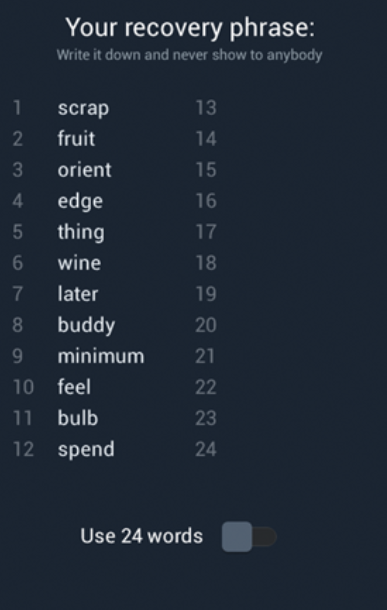The width and height of the screenshot is (387, 610).
Task: Toggle the Use 24 words switch
Action: point(249,536)
